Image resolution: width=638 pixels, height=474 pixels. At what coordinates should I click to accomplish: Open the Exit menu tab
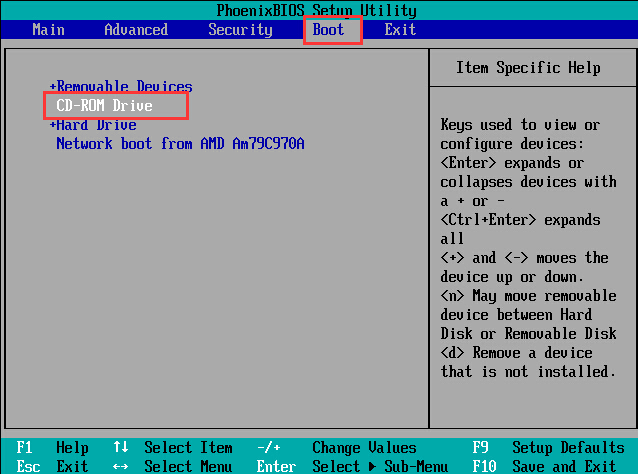tap(400, 30)
